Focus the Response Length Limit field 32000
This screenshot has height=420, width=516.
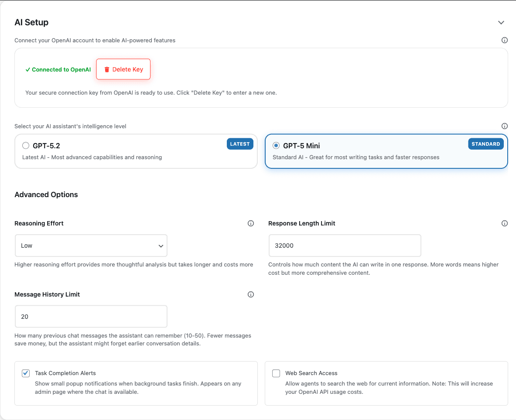click(x=345, y=246)
